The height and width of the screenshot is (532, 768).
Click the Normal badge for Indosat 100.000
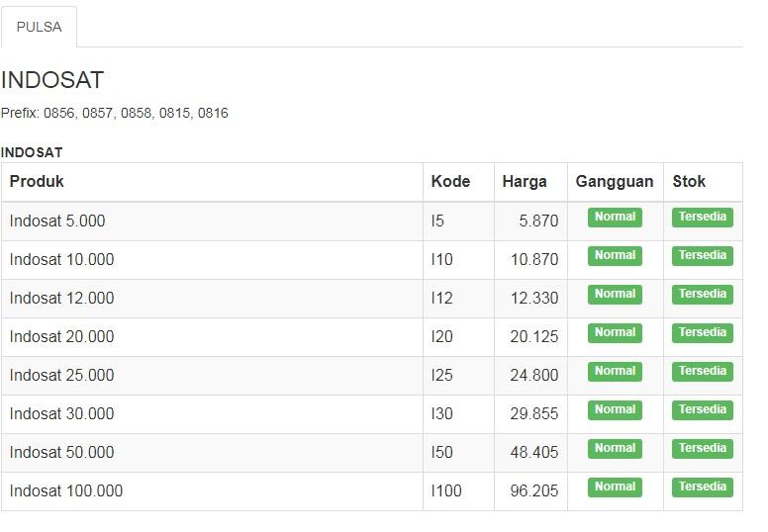click(616, 488)
